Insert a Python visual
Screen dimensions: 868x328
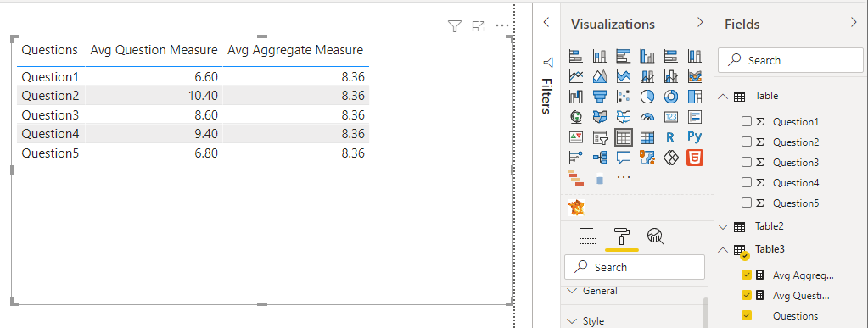(695, 137)
